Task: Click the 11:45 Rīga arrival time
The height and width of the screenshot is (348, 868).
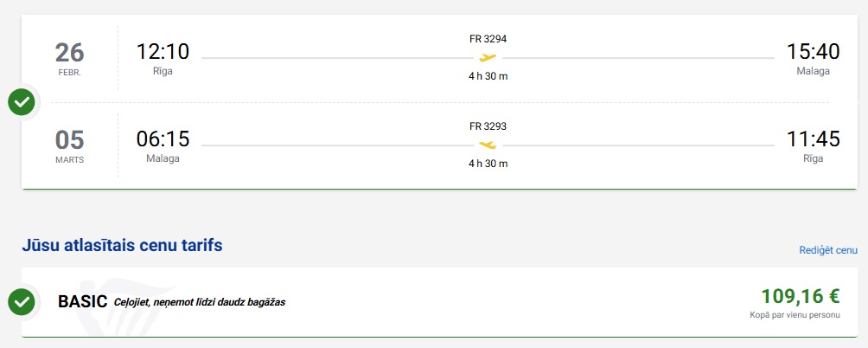Action: click(813, 139)
